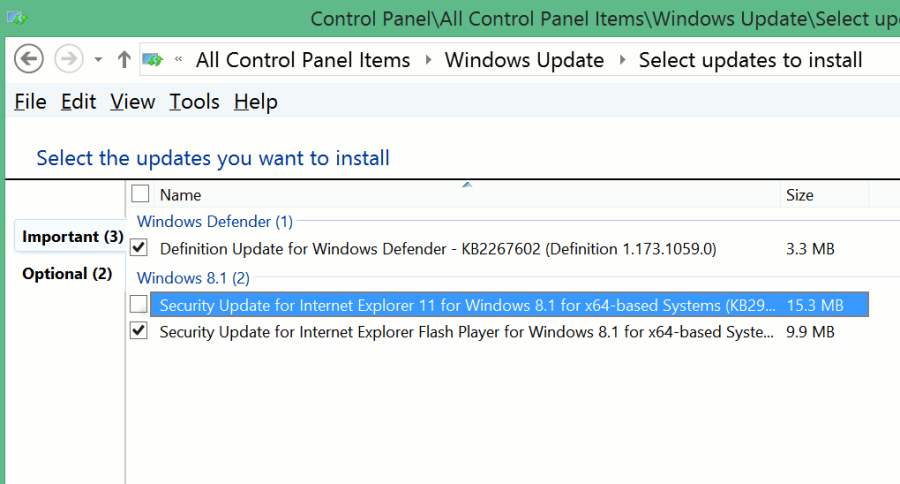
Task: Select the Important (3) updates tab
Action: [73, 237]
